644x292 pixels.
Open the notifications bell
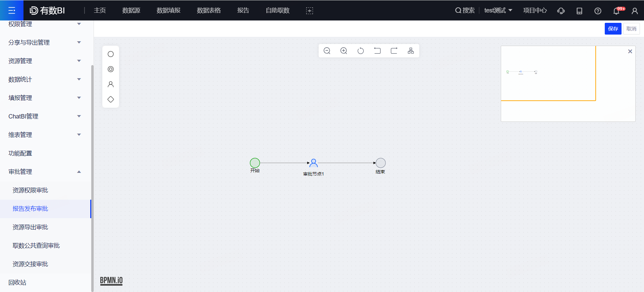point(616,11)
